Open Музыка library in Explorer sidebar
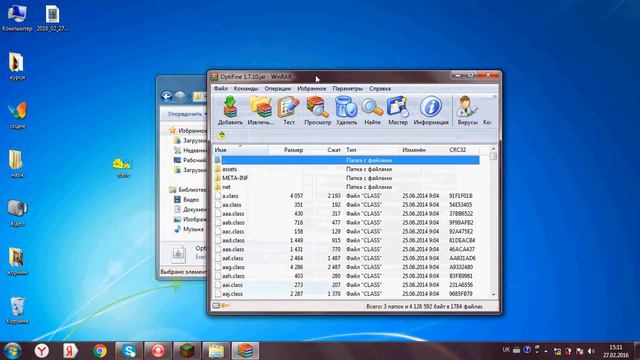Viewport: 640px width, 360px height. coord(189,229)
